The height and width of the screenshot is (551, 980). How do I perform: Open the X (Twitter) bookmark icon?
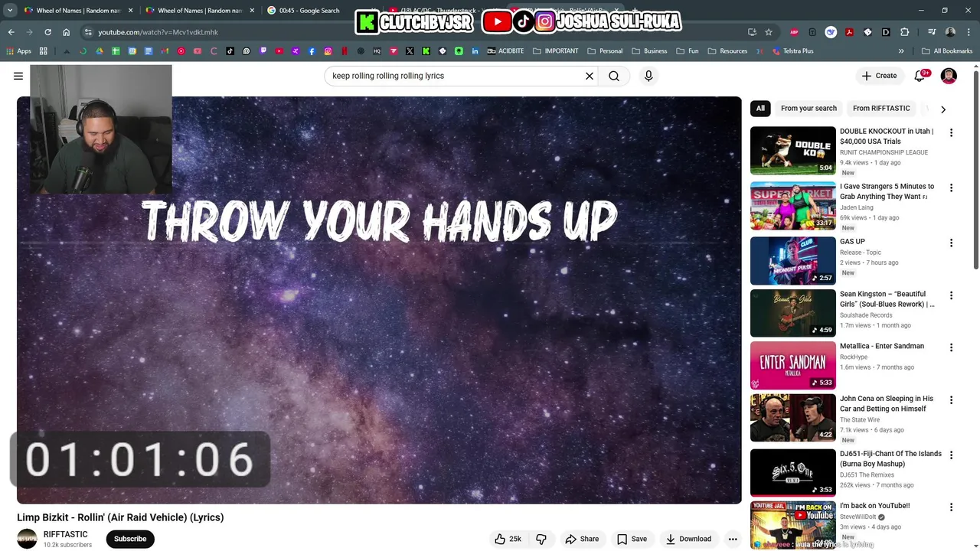click(410, 51)
